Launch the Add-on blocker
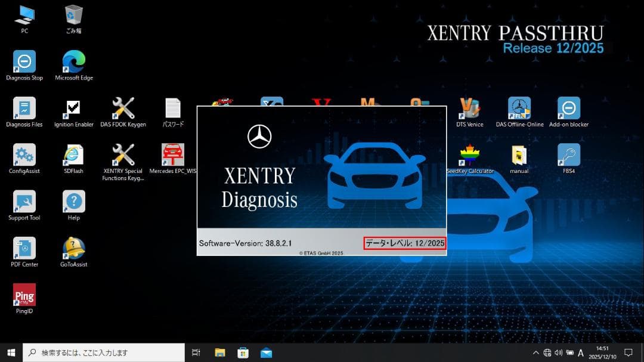Image resolution: width=644 pixels, height=362 pixels. (569, 109)
